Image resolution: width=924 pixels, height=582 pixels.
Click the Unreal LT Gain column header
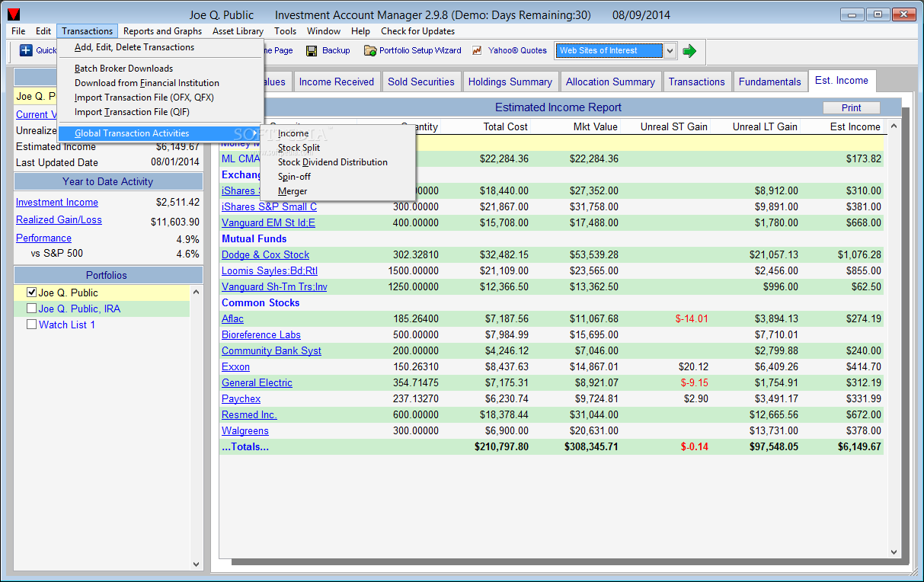(756, 126)
